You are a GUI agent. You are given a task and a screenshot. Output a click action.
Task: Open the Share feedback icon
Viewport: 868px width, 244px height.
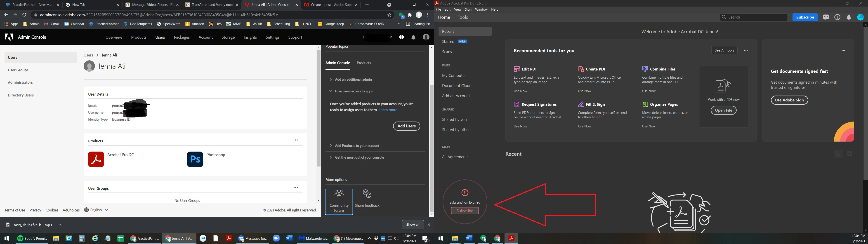(367, 194)
